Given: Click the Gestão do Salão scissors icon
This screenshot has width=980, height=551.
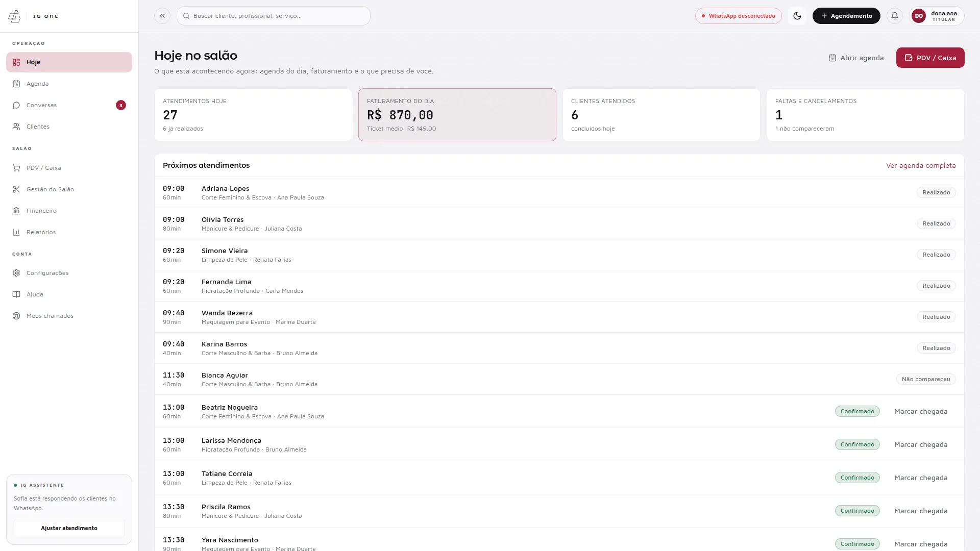Looking at the screenshot, I should [x=16, y=189].
